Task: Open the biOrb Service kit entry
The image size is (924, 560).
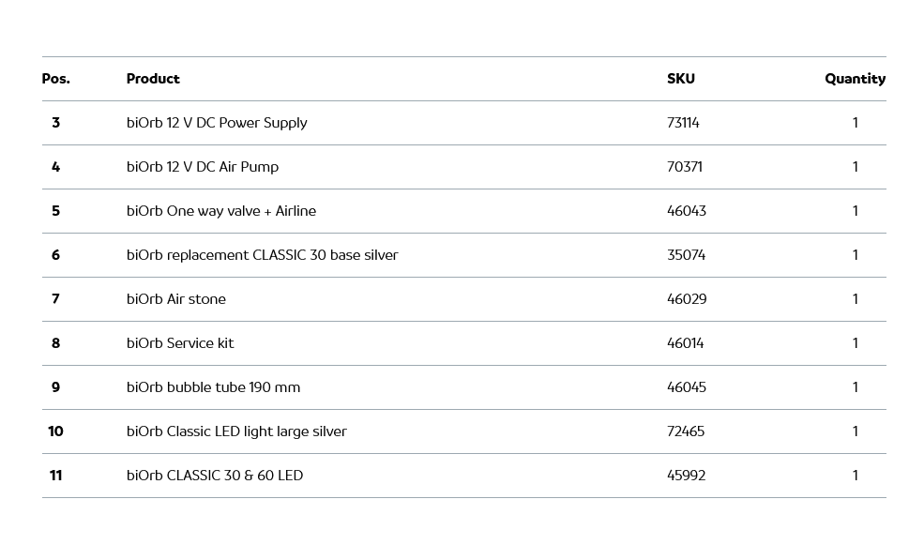Action: click(x=180, y=343)
